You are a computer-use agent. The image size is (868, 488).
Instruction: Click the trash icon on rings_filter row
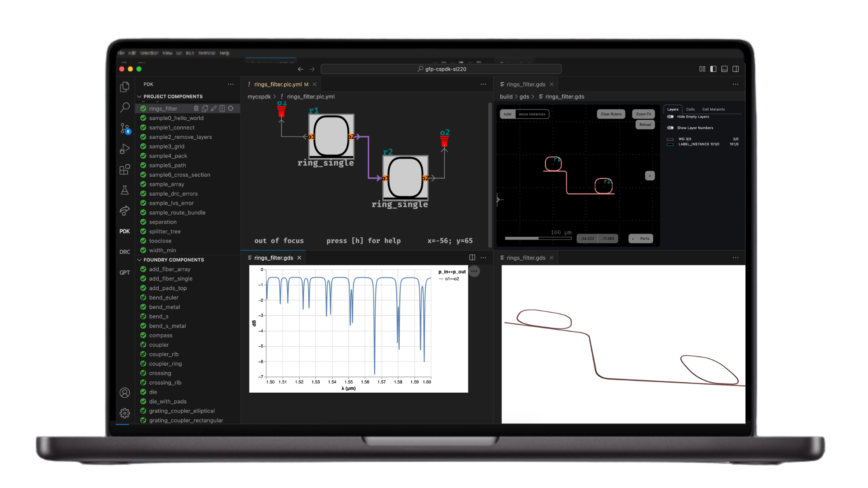pyautogui.click(x=196, y=108)
